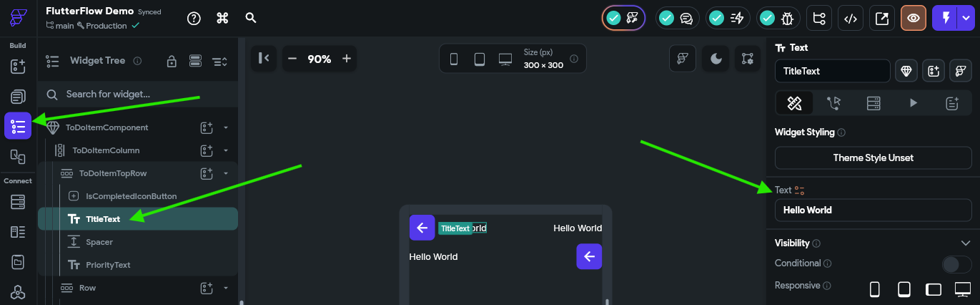Select phone canvas device size

453,59
